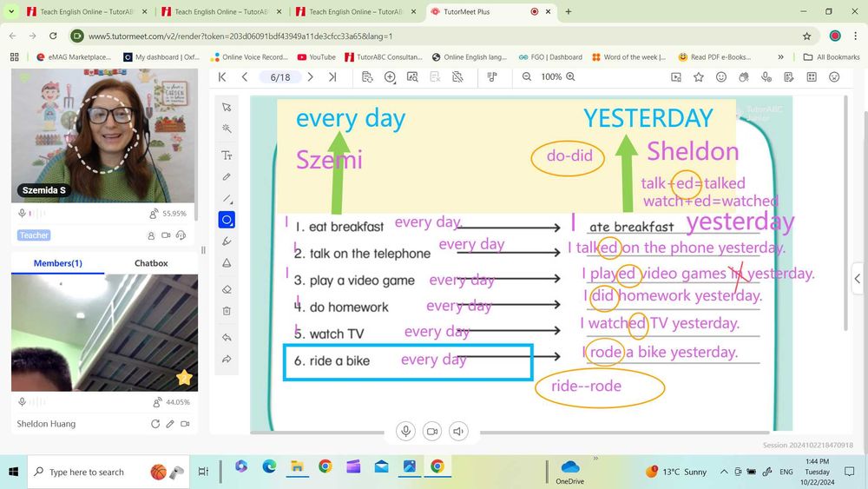
Task: Redo the whiteboard action
Action: click(x=227, y=359)
